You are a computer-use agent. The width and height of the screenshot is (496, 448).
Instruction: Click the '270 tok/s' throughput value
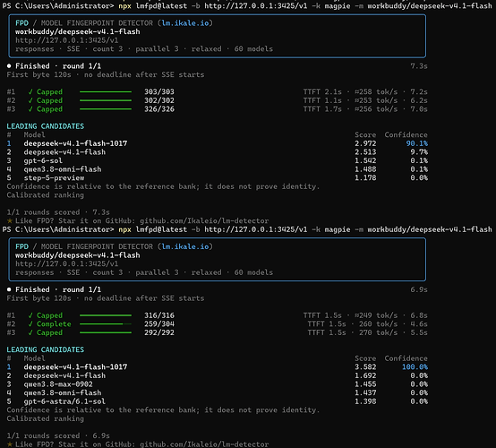(378, 332)
